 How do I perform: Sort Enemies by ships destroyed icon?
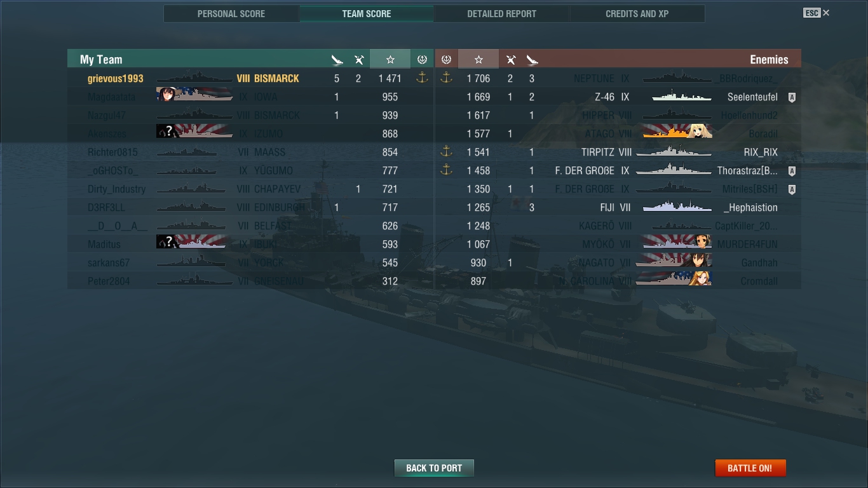(x=532, y=60)
